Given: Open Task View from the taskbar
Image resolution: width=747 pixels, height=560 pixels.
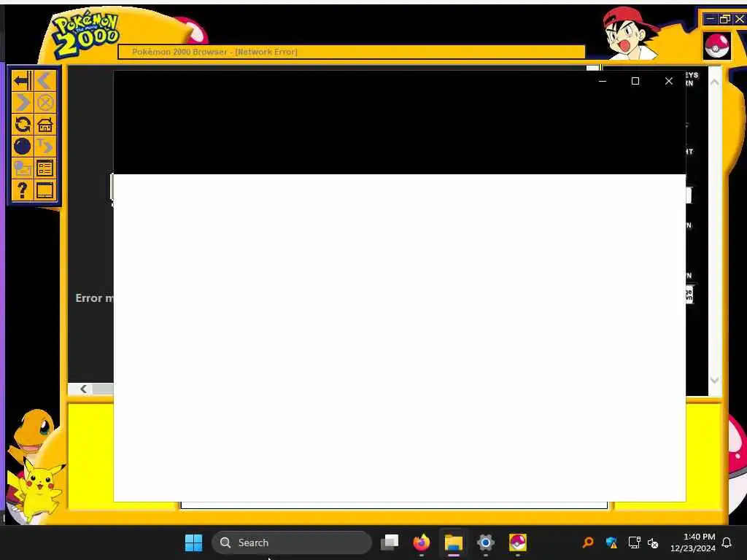Looking at the screenshot, I should [390, 542].
